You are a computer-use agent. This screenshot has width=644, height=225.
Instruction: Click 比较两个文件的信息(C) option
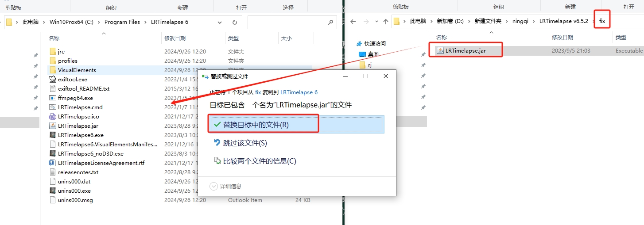click(259, 161)
